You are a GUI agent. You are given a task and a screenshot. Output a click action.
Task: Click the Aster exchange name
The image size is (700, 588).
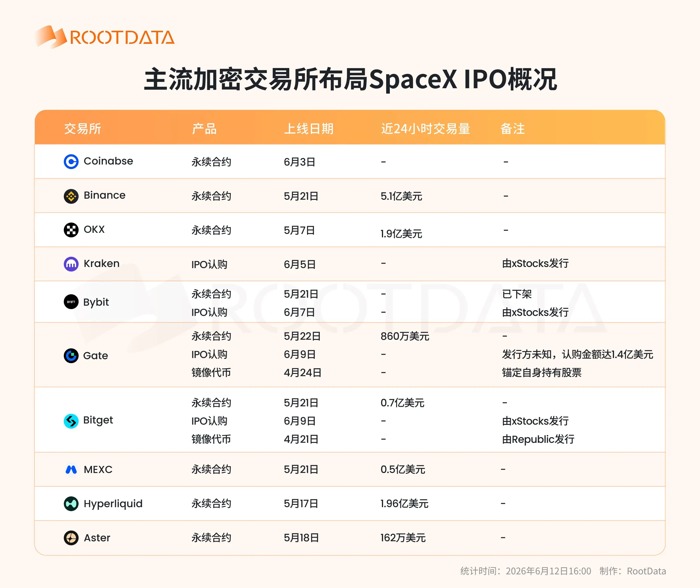pos(97,538)
